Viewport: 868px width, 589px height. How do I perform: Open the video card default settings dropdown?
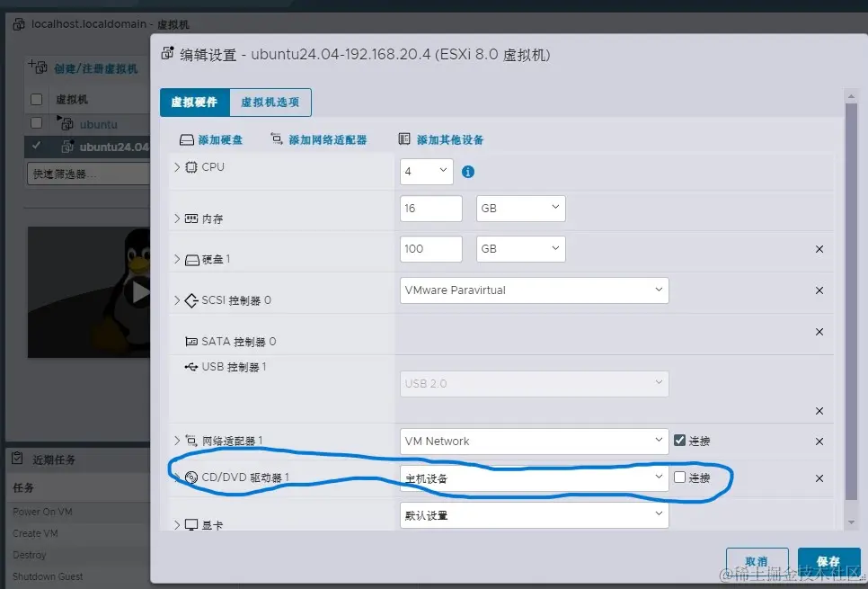[x=535, y=515]
